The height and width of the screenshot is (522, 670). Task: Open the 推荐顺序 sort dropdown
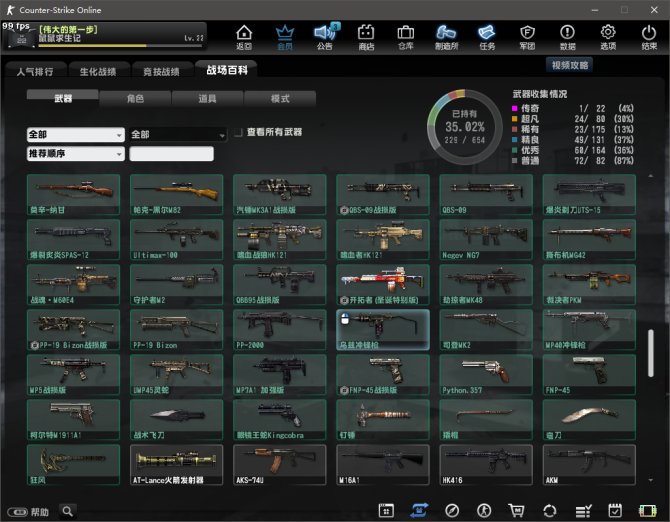pyautogui.click(x=76, y=153)
